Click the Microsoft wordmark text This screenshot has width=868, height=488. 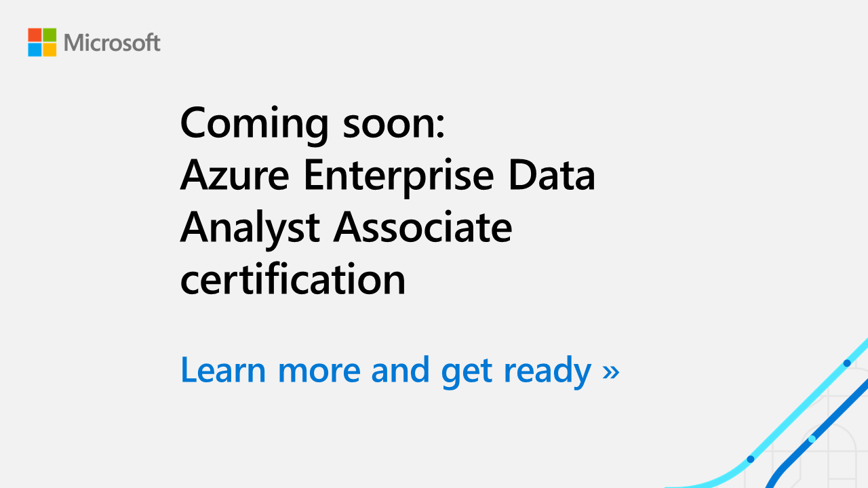click(x=112, y=43)
